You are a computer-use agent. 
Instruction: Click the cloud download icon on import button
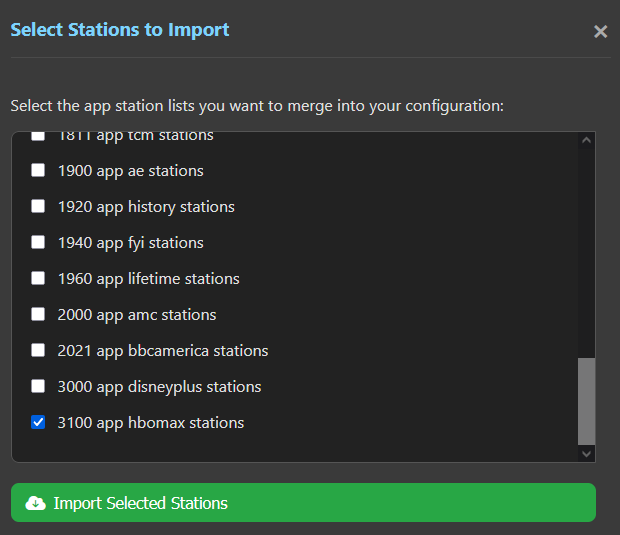pos(36,503)
